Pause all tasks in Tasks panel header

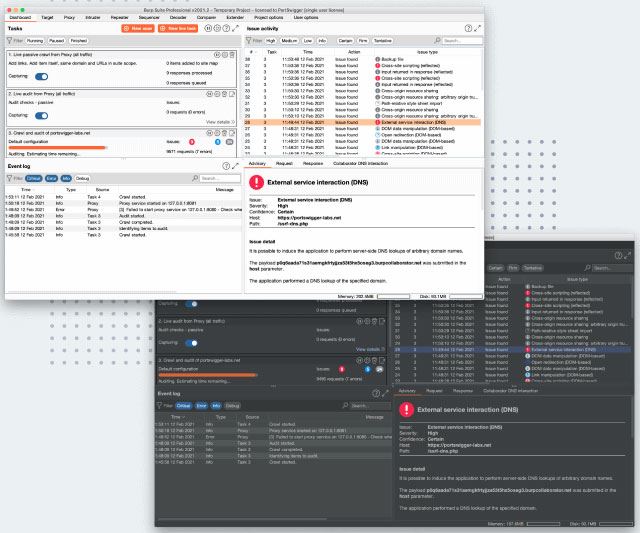[x=208, y=28]
